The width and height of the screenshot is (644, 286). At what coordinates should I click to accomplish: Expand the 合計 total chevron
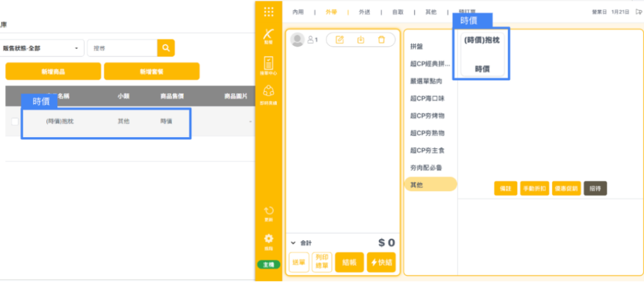(x=294, y=243)
